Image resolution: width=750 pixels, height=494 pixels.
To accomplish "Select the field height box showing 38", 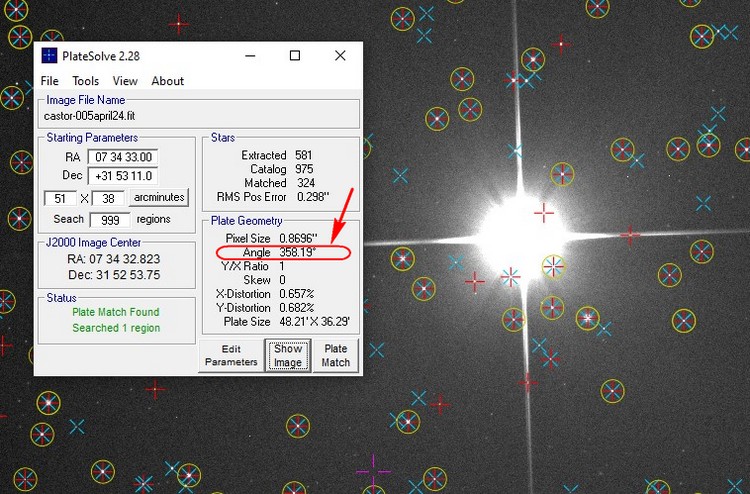I will [x=107, y=198].
